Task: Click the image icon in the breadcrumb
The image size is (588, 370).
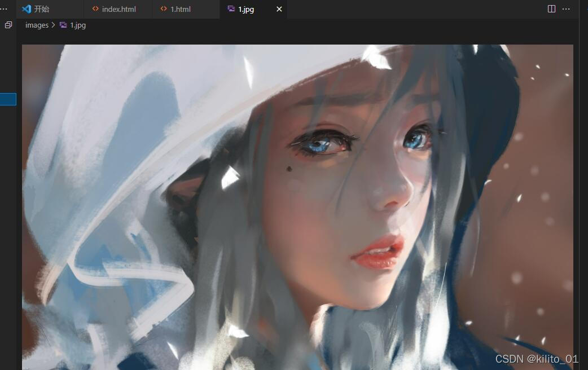Action: [63, 25]
